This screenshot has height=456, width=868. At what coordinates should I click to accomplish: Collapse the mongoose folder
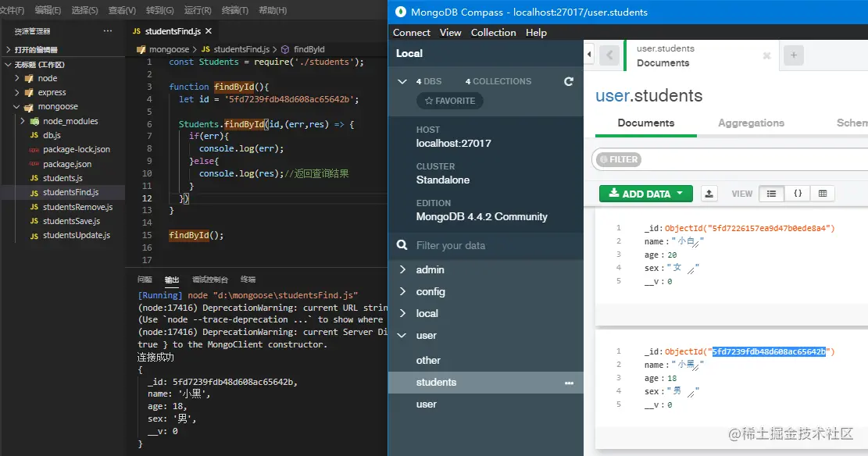point(17,106)
